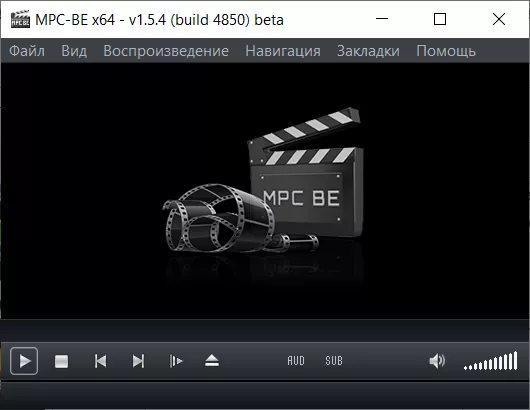530x410 pixels.
Task: Set the volume on the volume bars slider
Action: 490,361
